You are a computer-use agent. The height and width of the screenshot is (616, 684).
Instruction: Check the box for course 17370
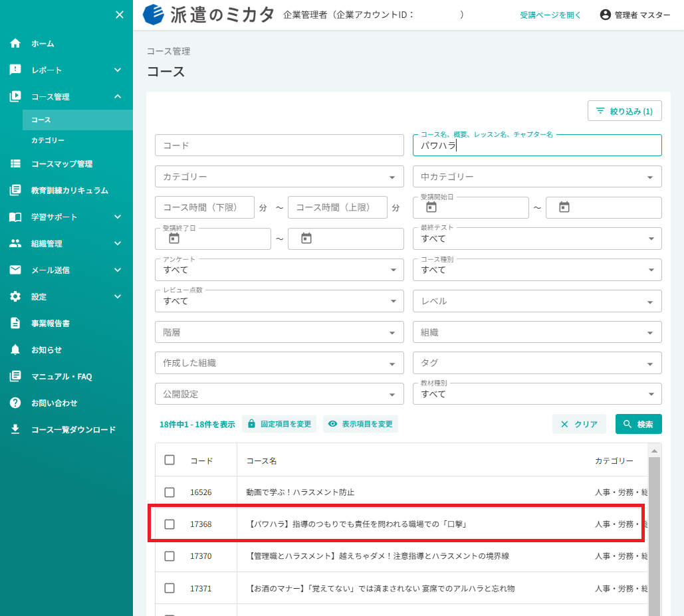[x=170, y=556]
